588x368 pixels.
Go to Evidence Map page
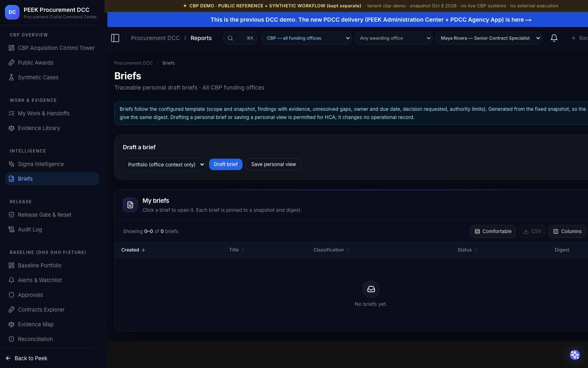pos(52,324)
